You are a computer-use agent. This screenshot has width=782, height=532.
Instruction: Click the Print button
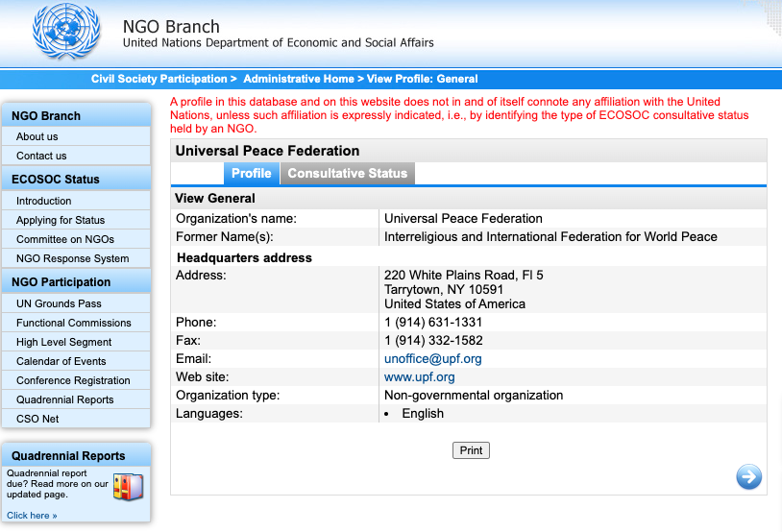pyautogui.click(x=471, y=450)
